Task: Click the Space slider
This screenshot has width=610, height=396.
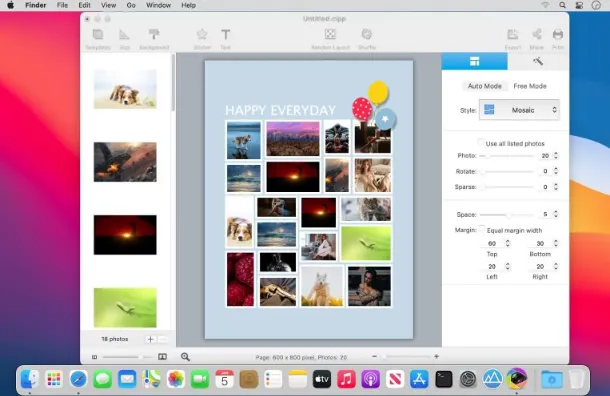Action: (507, 215)
